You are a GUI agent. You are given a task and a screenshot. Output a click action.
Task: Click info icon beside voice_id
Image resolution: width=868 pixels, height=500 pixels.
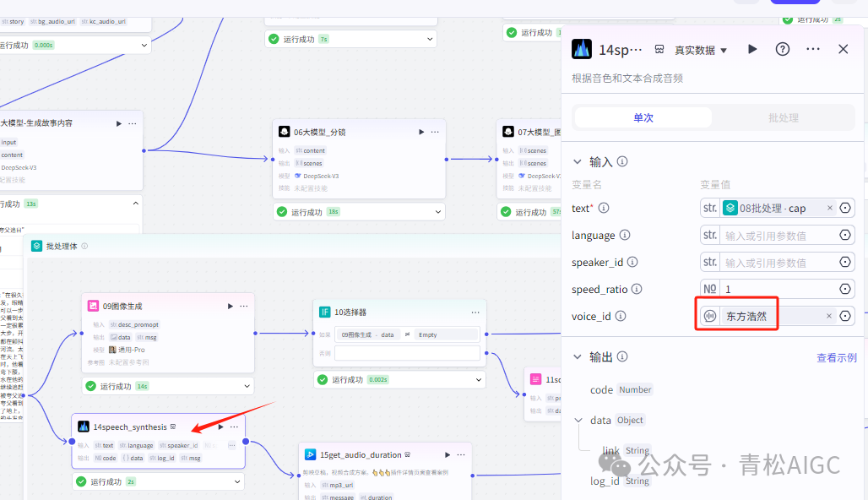click(621, 316)
